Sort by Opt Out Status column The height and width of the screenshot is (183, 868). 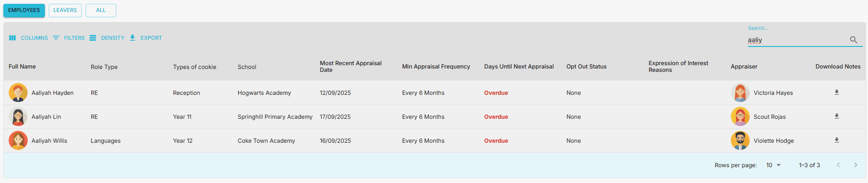pos(586,67)
